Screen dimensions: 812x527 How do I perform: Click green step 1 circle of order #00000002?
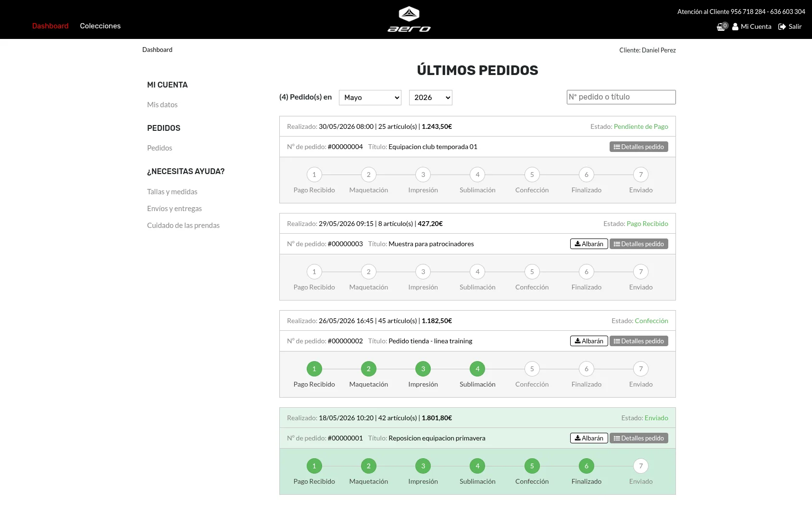(x=314, y=369)
